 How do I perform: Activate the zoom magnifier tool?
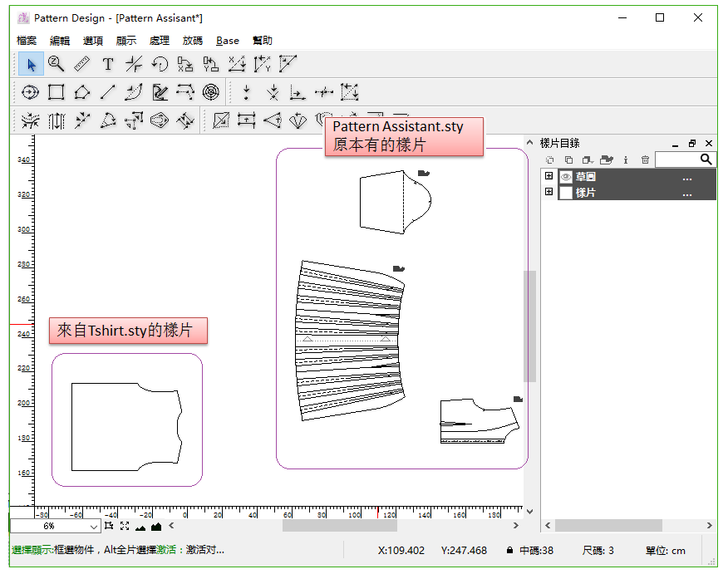(56, 64)
